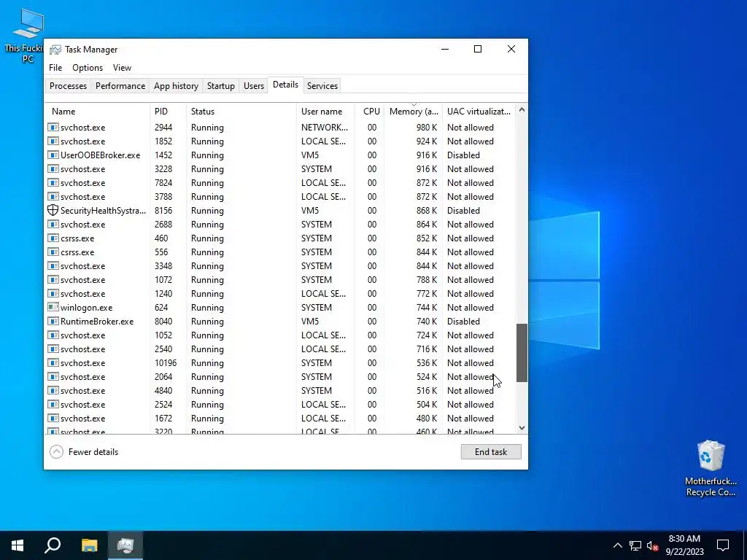Viewport: 747px width, 560px height.
Task: Click memory value 716 K
Action: tap(426, 349)
